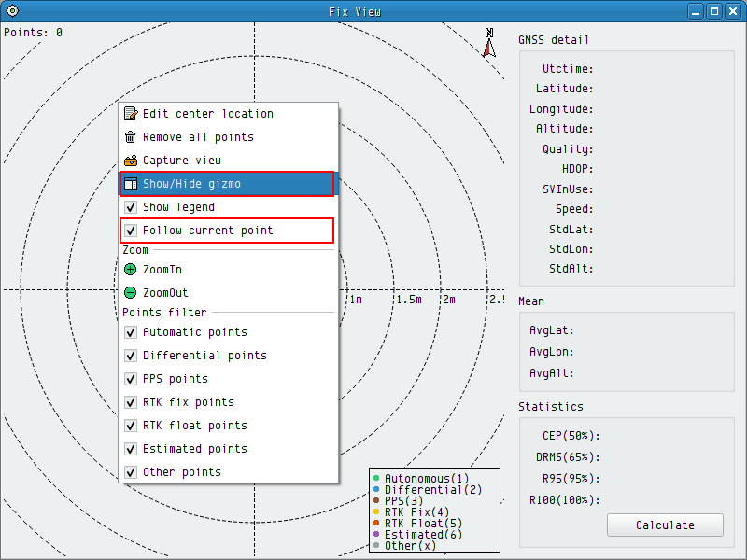Click the AvgLat: label in Mean
The image size is (747, 560).
pos(552,330)
